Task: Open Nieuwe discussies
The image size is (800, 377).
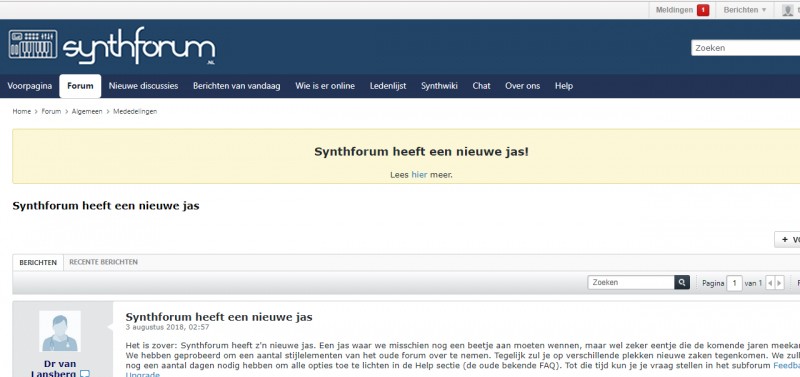Action: [143, 86]
